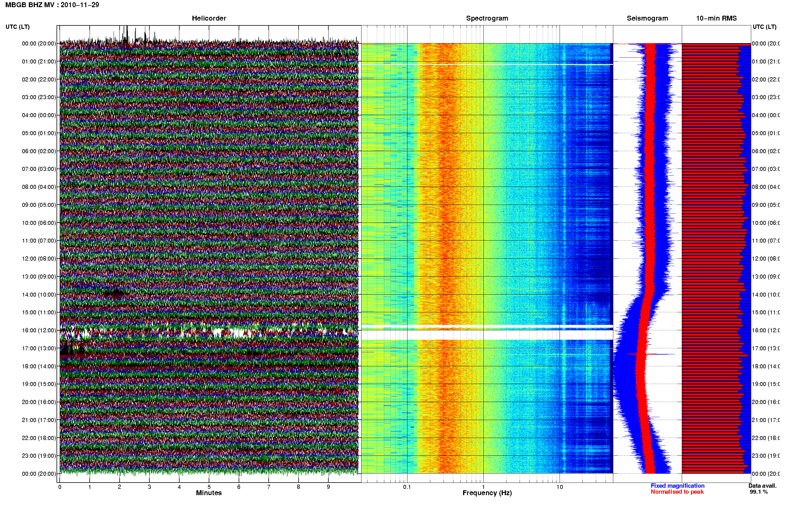The image size is (812, 508).
Task: Click the 11:00 (07:00) label on the left axis
Action: tap(39, 241)
